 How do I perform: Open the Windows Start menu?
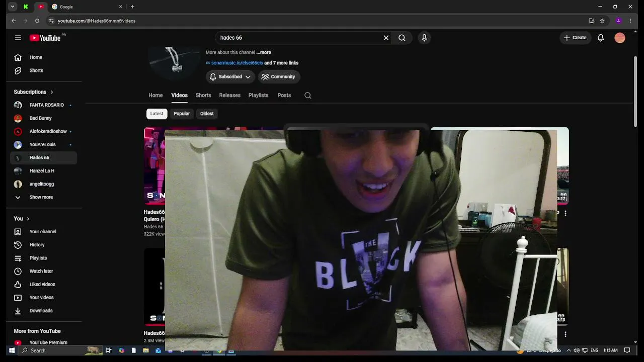tap(12, 350)
